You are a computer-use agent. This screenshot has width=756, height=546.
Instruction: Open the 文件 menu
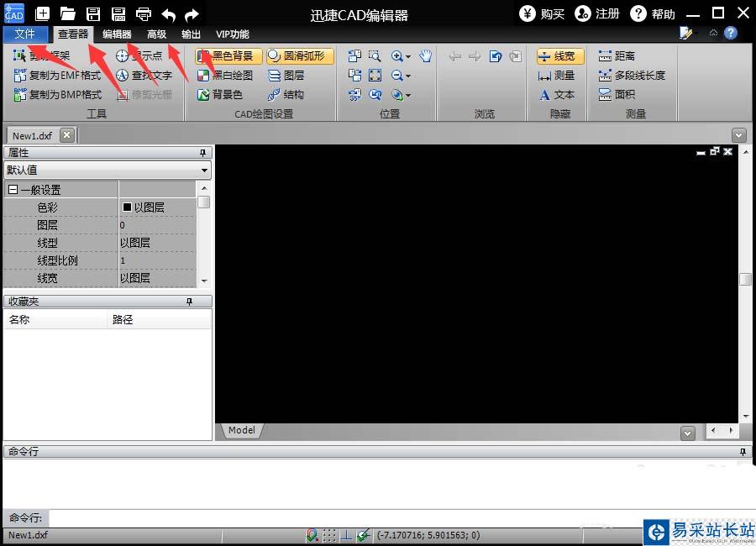(x=25, y=34)
